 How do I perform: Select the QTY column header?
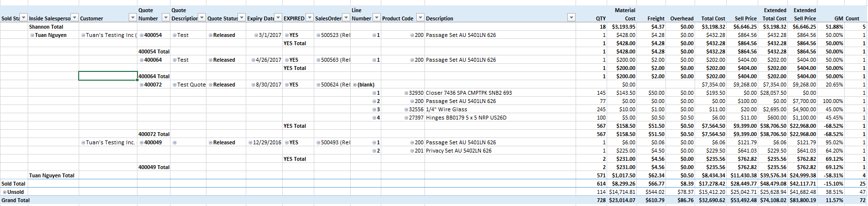tap(601, 18)
